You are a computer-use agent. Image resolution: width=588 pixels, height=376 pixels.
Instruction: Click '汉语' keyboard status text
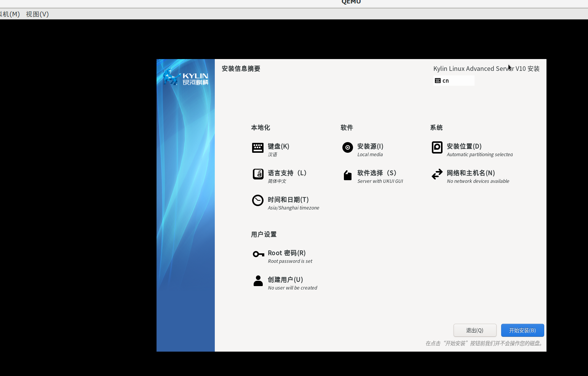point(272,155)
